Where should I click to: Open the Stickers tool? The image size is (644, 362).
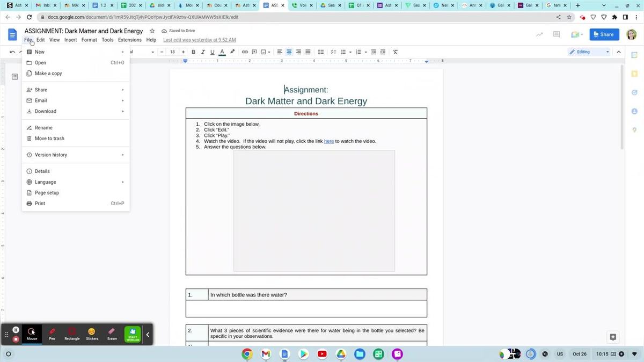(x=92, y=334)
